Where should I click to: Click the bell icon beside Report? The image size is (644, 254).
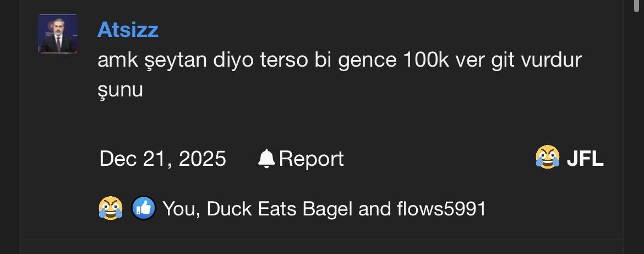click(x=266, y=159)
